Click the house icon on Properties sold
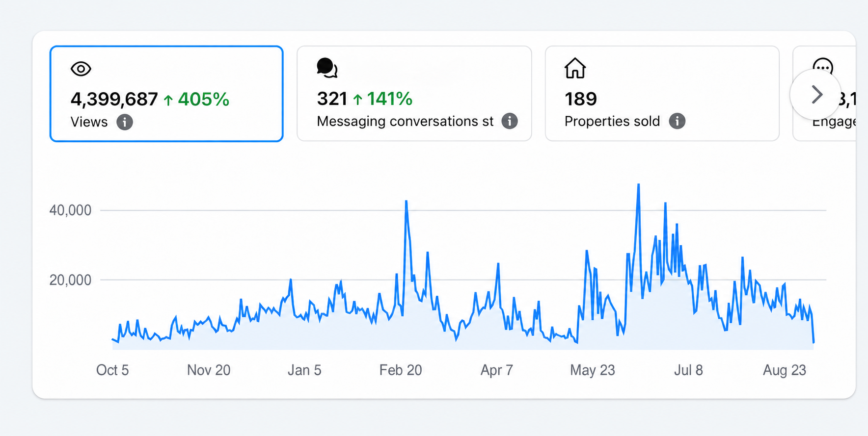Viewport: 868px width, 436px height. 575,68
